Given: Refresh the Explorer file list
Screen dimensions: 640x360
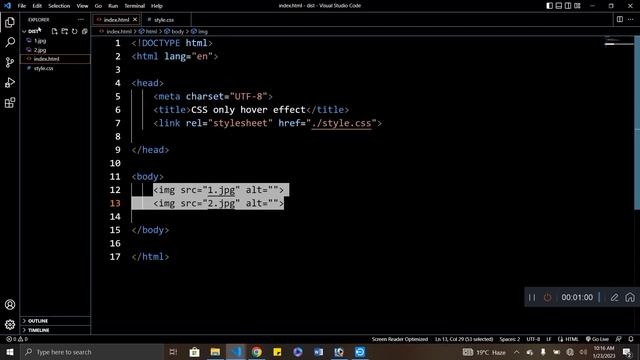Looking at the screenshot, I should click(x=74, y=31).
